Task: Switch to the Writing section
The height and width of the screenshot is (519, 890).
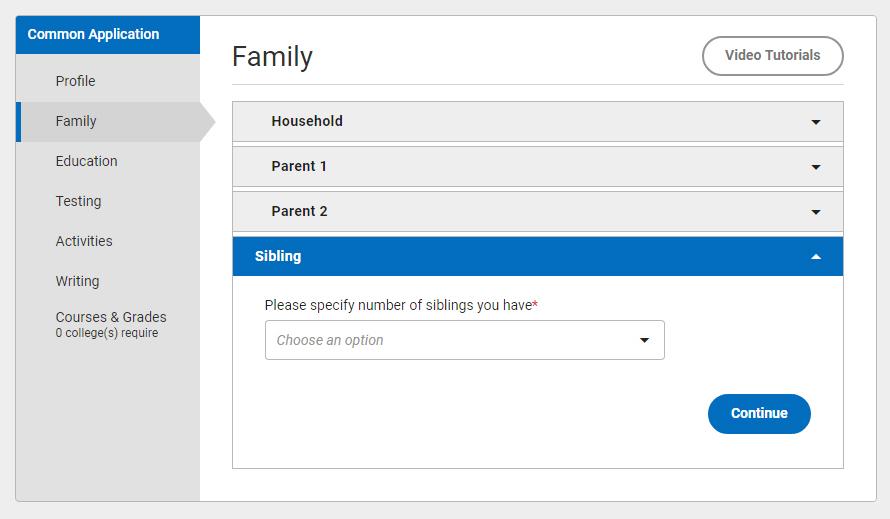Action: coord(77,281)
